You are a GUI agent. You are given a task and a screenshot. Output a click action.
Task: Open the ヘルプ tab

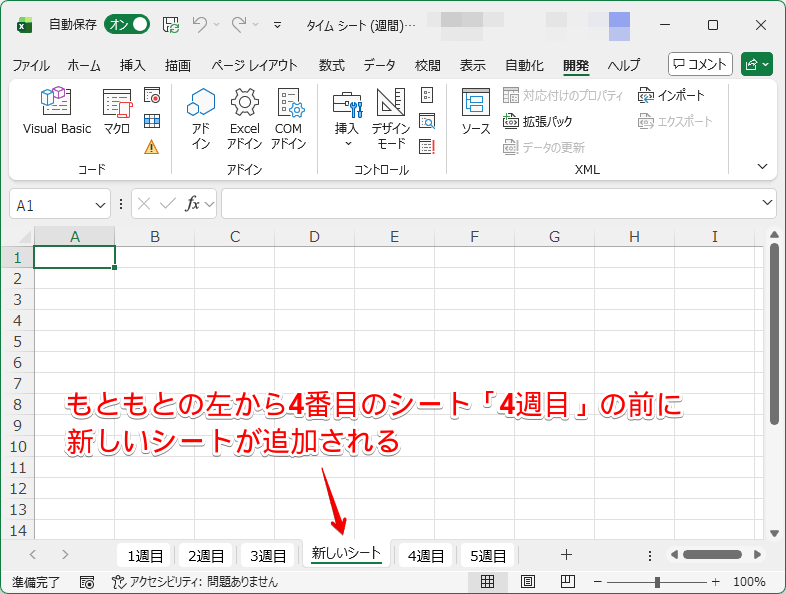624,65
